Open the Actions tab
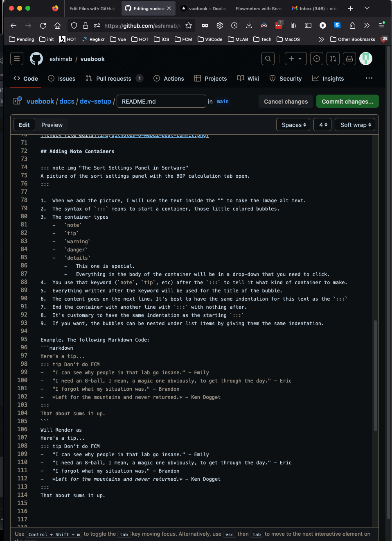 [169, 79]
